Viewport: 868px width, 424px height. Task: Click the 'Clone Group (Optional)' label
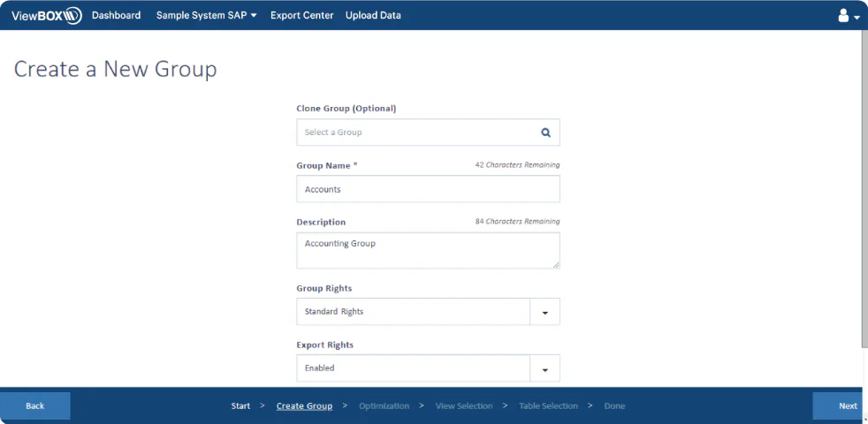click(x=346, y=109)
